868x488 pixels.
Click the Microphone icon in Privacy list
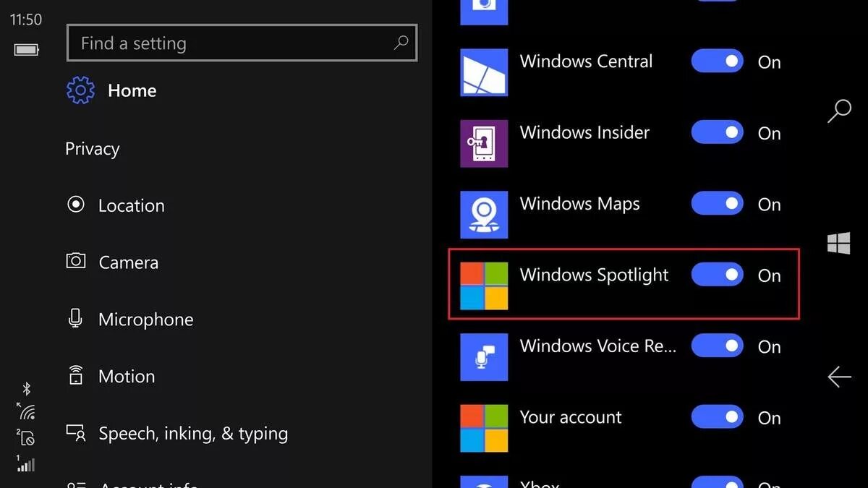(x=75, y=318)
